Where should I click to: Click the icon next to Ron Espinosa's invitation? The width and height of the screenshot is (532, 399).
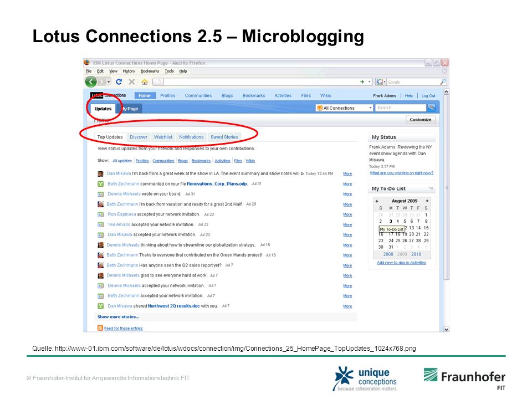100,214
